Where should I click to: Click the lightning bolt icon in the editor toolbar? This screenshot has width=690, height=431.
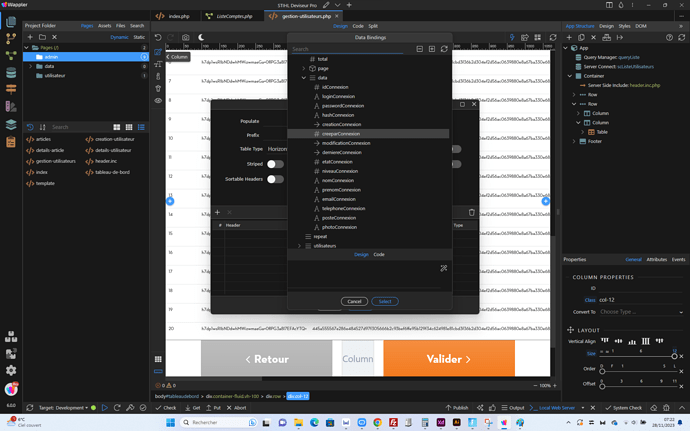tap(512, 37)
